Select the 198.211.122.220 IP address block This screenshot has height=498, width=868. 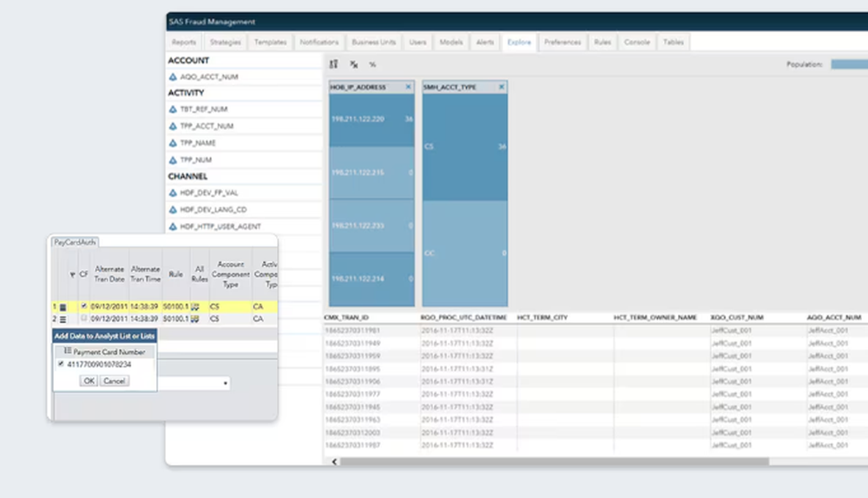372,119
